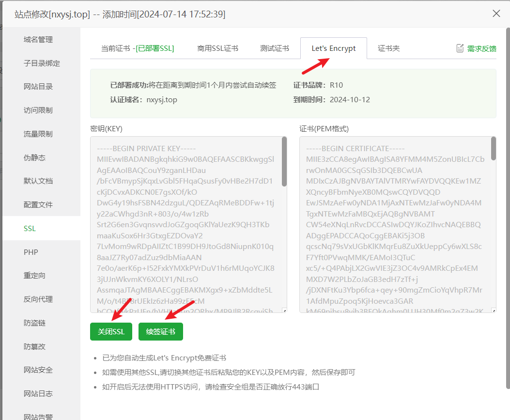Open 网站告警 in sidebar

[x=38, y=417]
